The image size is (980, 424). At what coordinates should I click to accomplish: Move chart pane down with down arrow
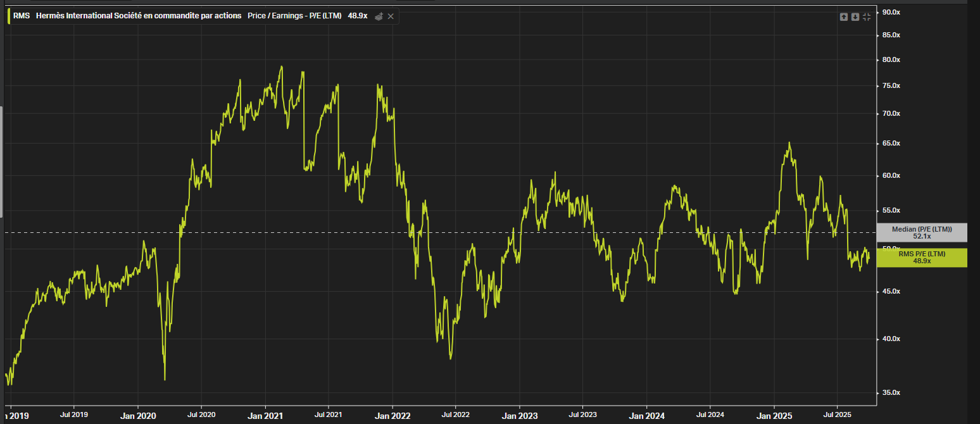[855, 16]
